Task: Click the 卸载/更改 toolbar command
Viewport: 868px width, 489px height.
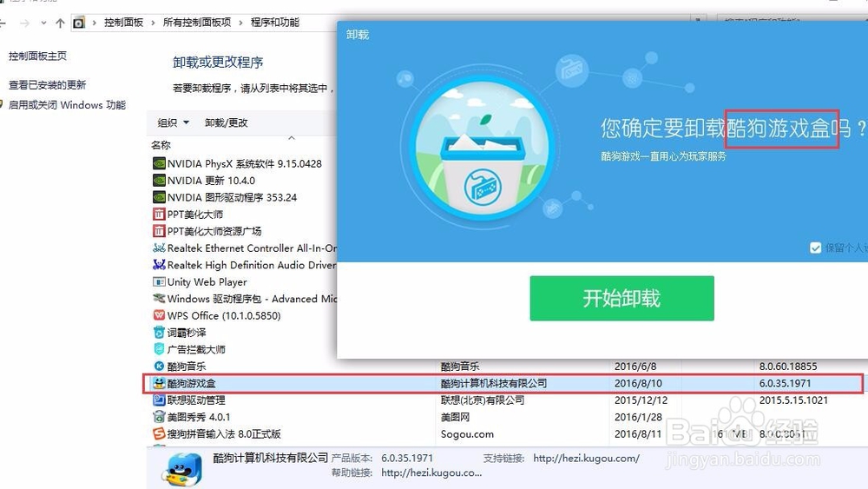Action: point(227,122)
